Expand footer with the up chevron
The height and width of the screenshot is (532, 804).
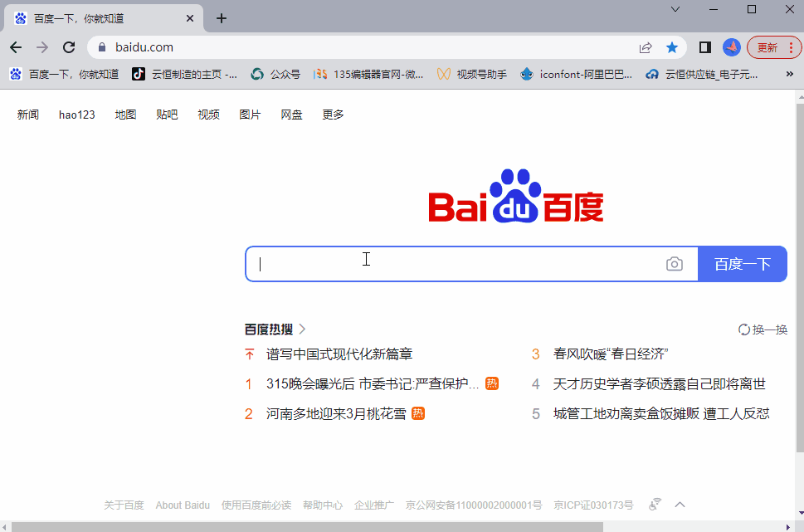tap(680, 505)
